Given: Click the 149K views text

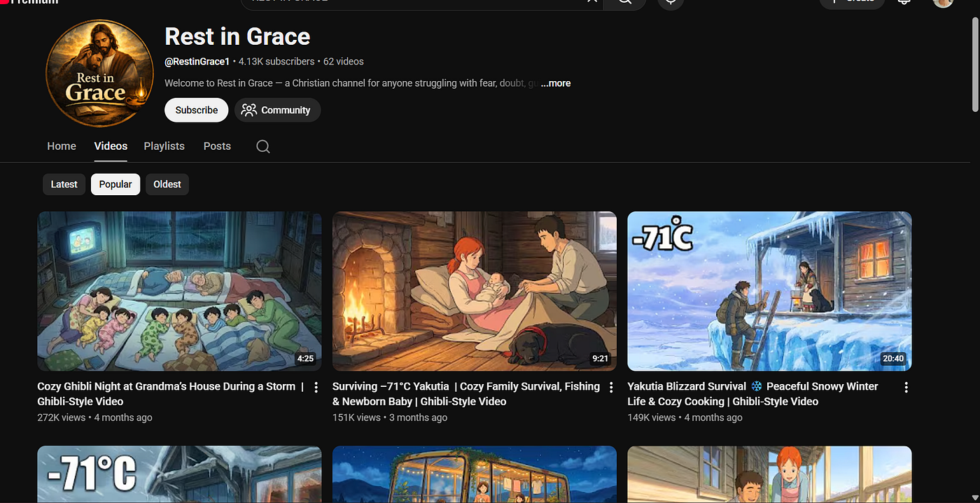Looking at the screenshot, I should pos(652,418).
